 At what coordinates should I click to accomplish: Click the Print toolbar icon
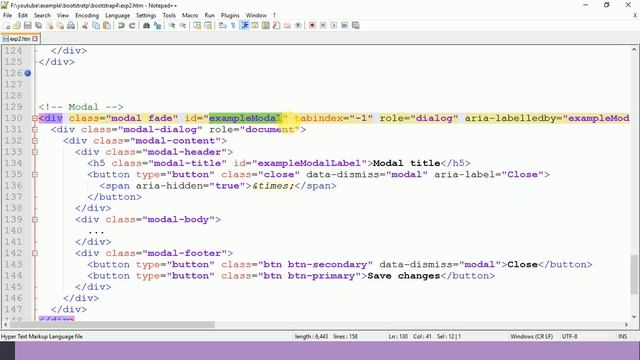pos(71,25)
